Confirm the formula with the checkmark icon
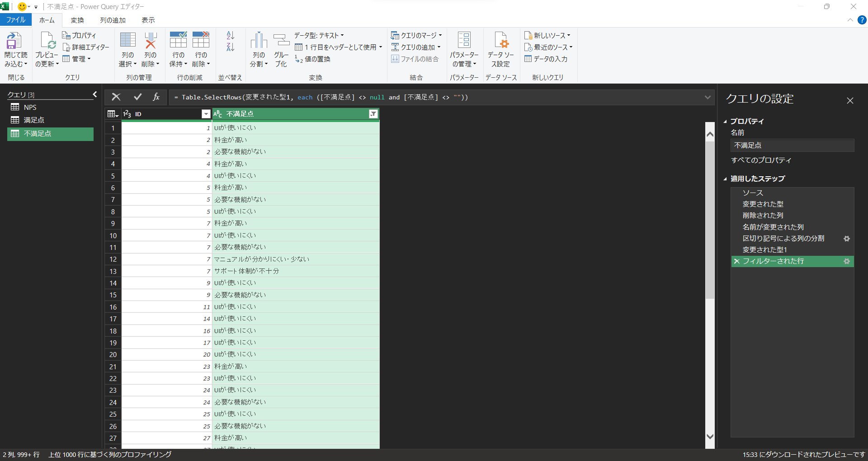 [x=137, y=97]
